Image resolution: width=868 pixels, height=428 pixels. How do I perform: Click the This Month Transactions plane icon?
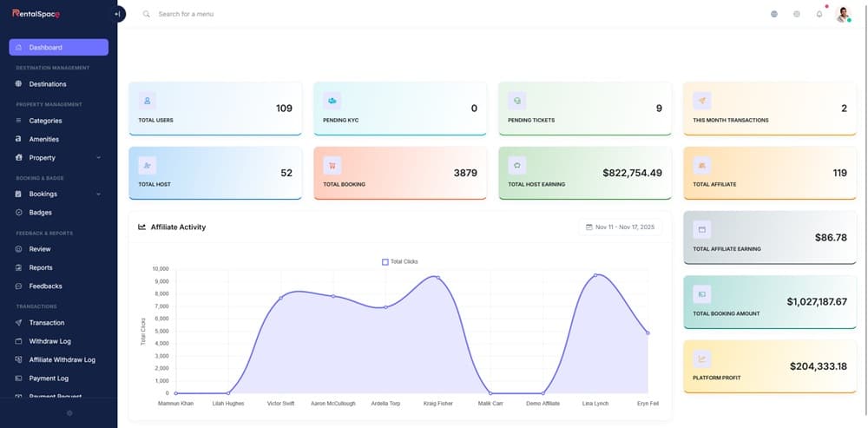[x=701, y=101]
